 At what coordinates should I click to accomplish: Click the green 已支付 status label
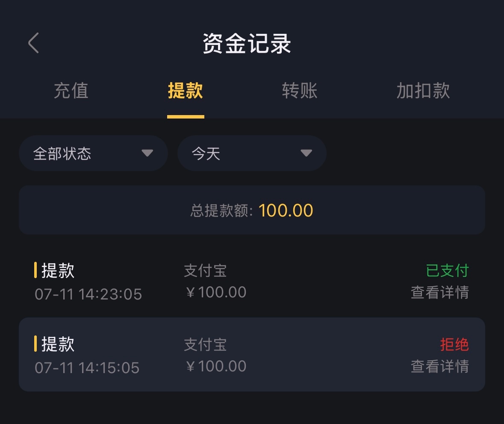448,271
